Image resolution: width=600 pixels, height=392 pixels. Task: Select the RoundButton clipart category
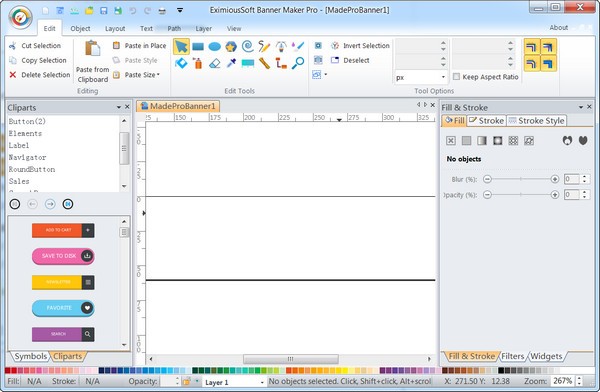point(32,169)
